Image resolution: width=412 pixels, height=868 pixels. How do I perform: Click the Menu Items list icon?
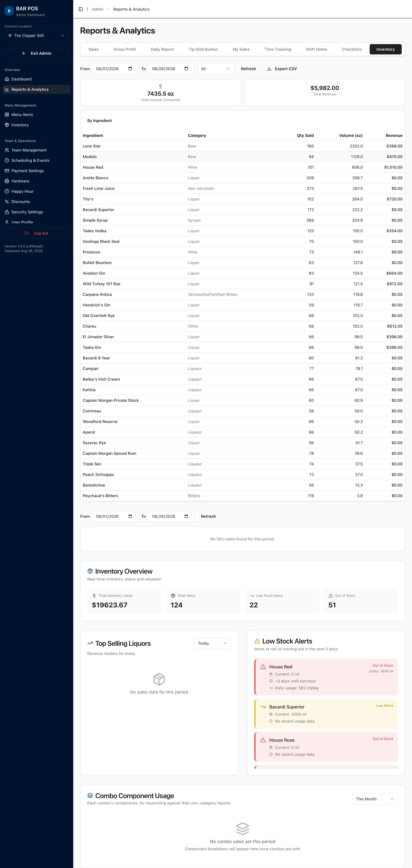(7, 115)
